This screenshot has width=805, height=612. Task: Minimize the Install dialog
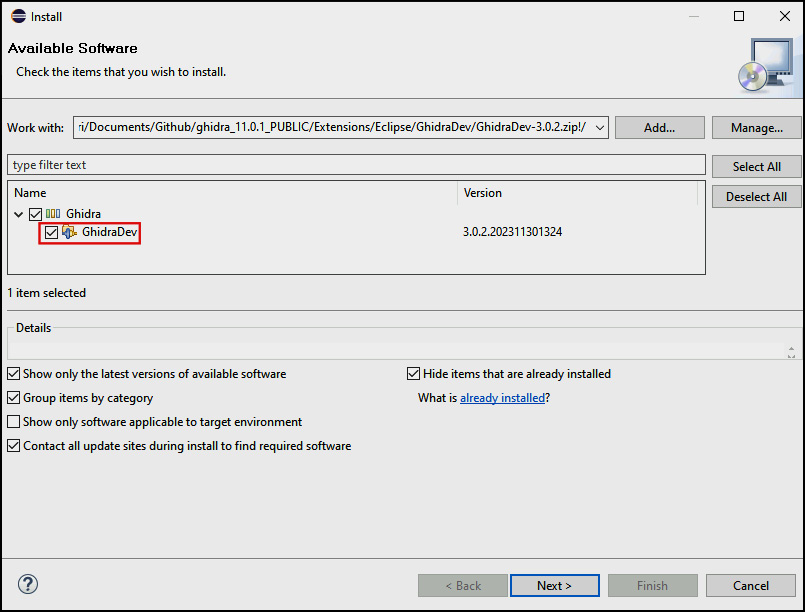point(694,16)
